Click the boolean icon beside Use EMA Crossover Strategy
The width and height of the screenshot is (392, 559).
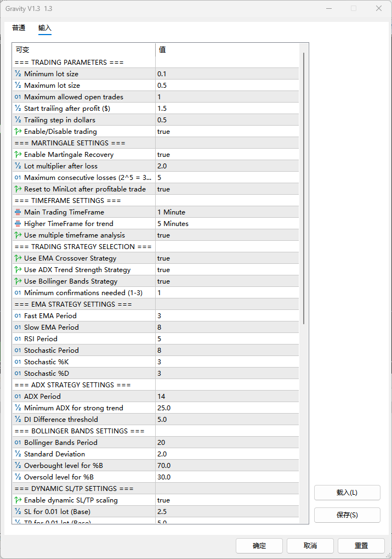coord(18,258)
